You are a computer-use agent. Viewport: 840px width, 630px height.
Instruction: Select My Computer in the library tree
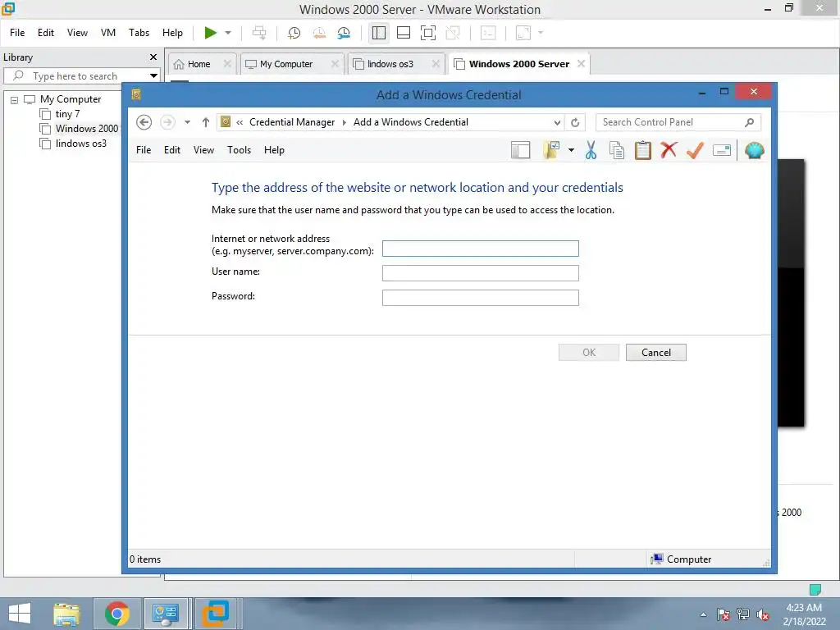(x=71, y=99)
